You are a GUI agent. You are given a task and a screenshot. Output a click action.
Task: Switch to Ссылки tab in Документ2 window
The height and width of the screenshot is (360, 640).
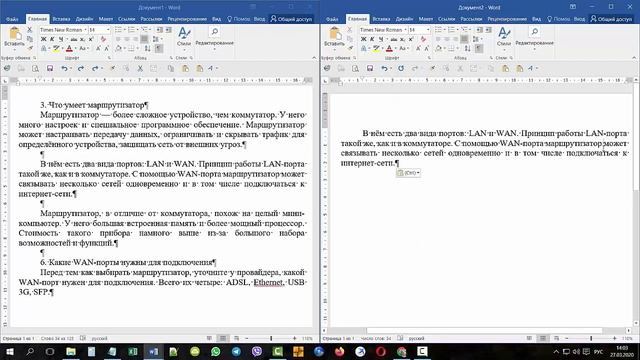(447, 19)
